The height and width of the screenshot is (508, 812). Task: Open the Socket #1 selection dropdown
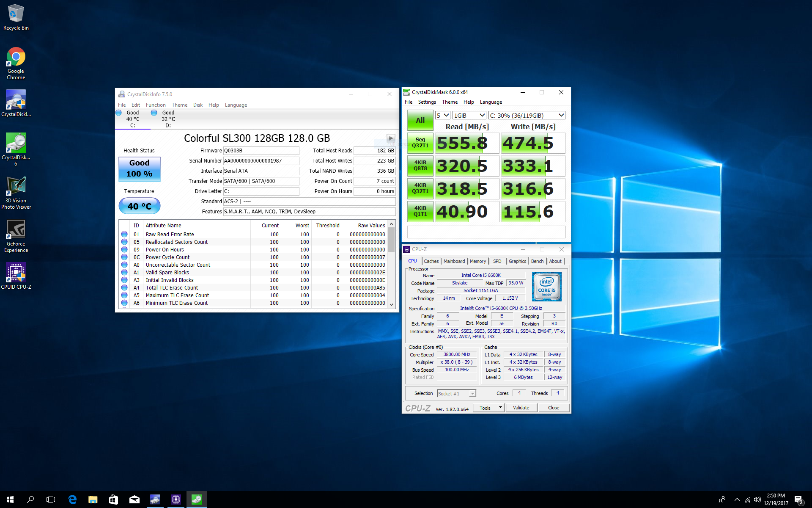[456, 394]
